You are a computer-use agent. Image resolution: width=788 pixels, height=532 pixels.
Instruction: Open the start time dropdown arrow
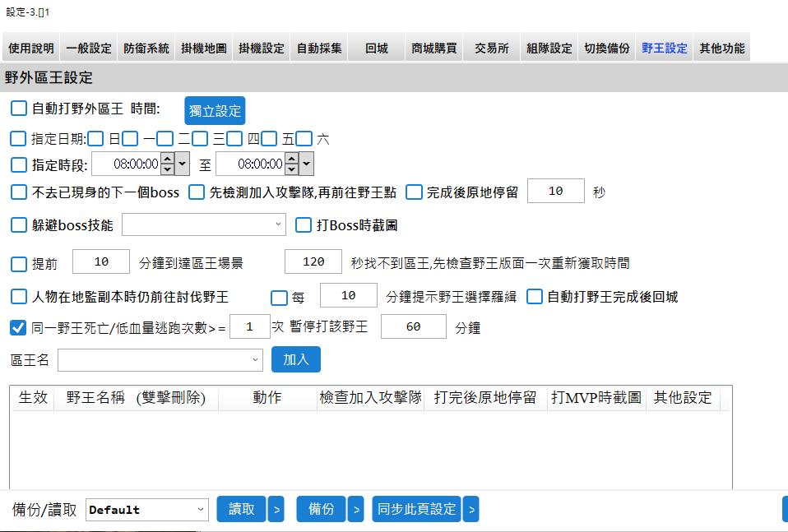(x=182, y=164)
